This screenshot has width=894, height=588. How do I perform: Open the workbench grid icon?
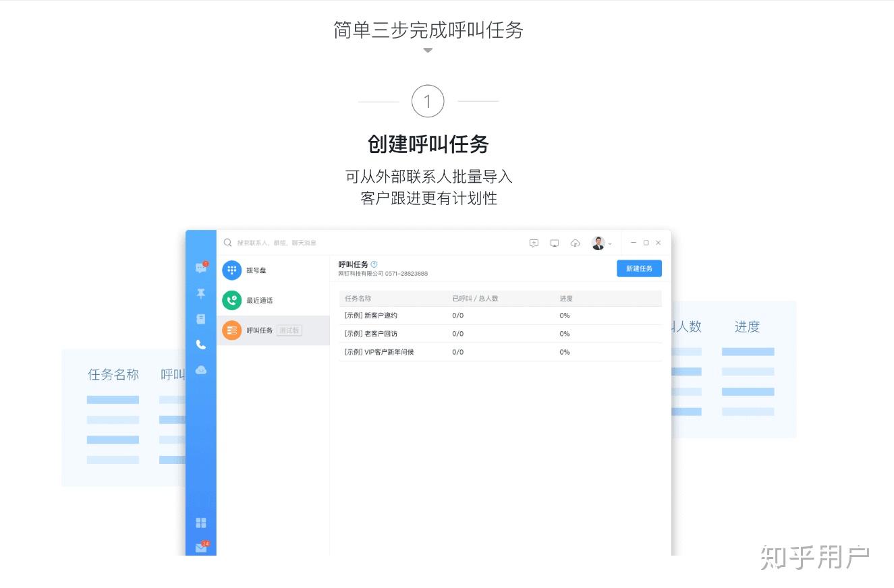coord(200,522)
